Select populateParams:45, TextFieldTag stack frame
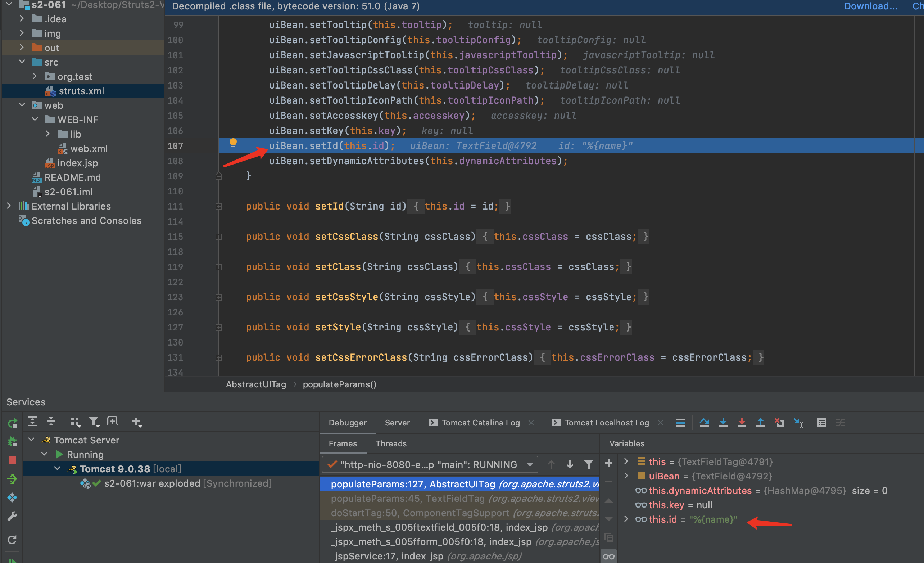 [459, 498]
